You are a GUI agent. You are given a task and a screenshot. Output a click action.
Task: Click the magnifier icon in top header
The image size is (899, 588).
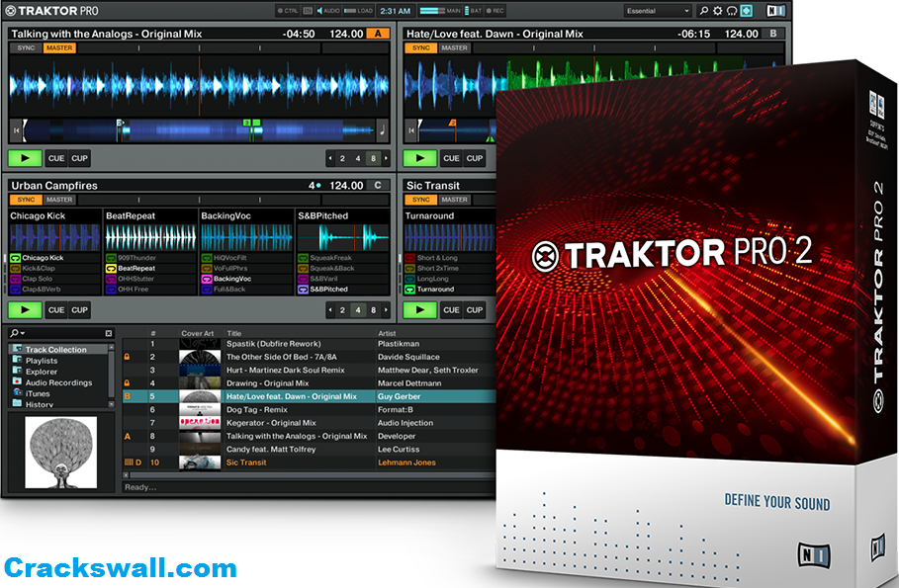703,11
